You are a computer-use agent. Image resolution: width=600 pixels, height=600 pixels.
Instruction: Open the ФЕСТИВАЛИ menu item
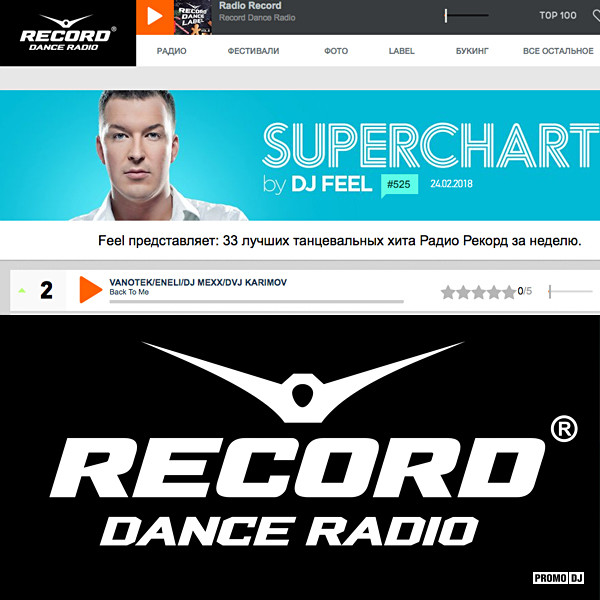[x=253, y=51]
